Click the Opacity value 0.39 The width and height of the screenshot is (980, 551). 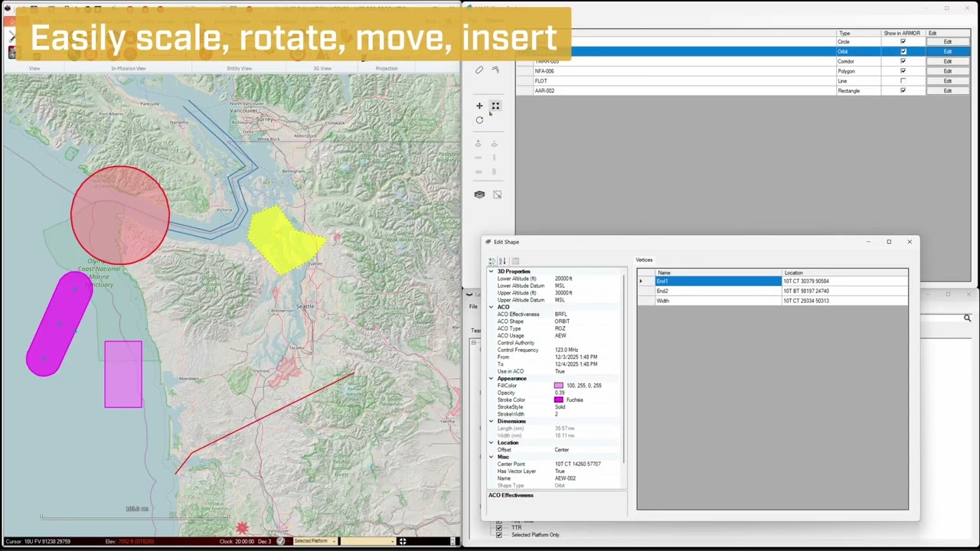[560, 393]
